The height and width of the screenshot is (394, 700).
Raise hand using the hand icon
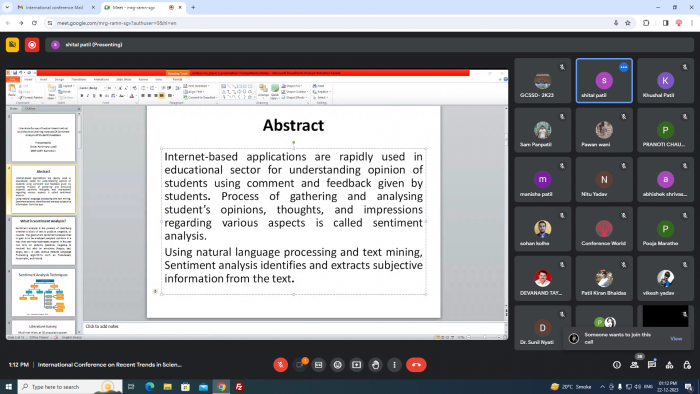coord(375,365)
